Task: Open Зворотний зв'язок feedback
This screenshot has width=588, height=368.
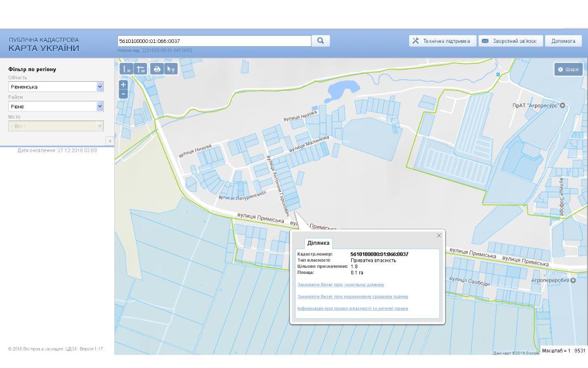Action: coord(509,41)
